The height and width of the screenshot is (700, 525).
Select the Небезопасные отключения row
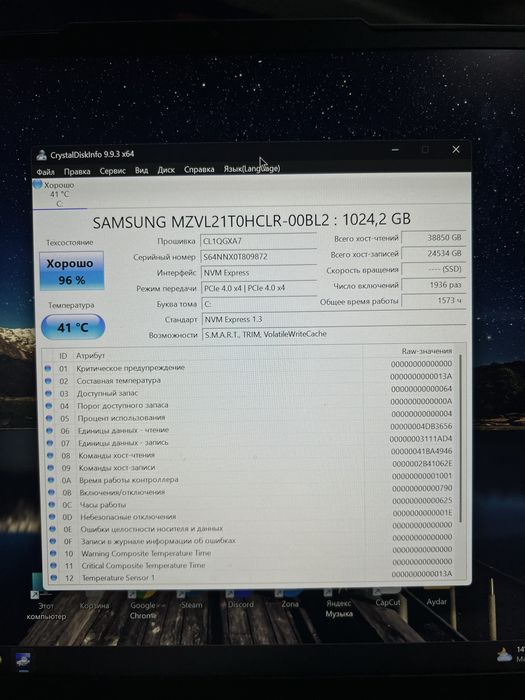coord(249,517)
